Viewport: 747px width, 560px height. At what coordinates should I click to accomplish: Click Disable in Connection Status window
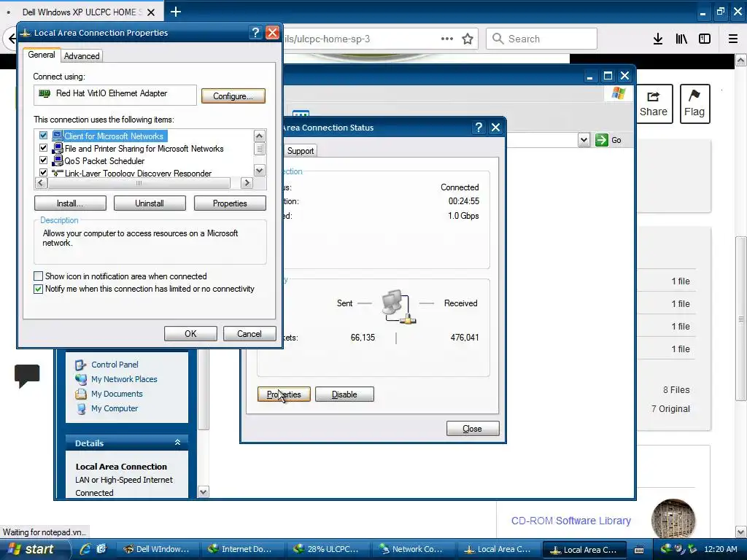click(x=344, y=394)
